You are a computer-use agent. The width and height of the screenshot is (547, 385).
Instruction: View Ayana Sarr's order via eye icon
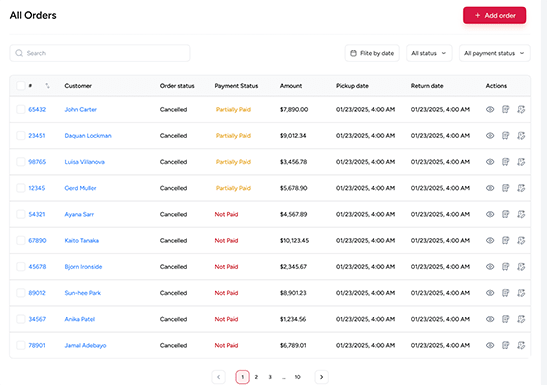tap(490, 214)
